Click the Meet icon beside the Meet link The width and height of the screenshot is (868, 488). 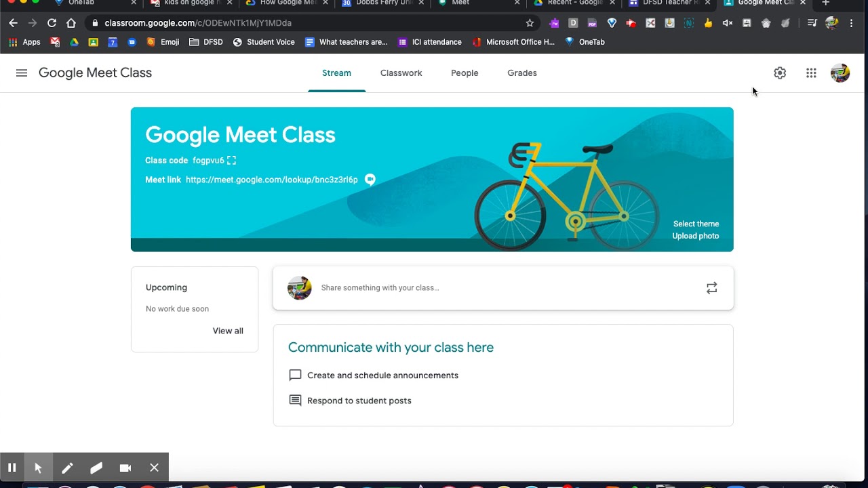(370, 180)
